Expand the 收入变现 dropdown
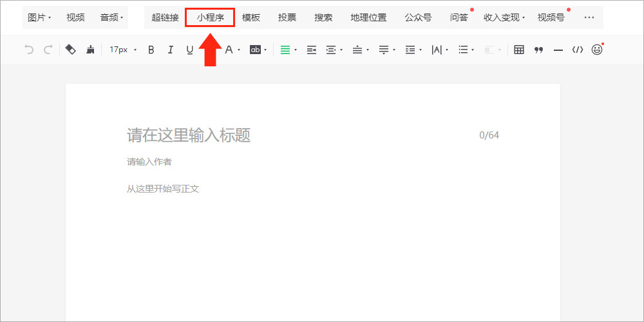Viewport: 644px width, 322px height. click(x=504, y=17)
